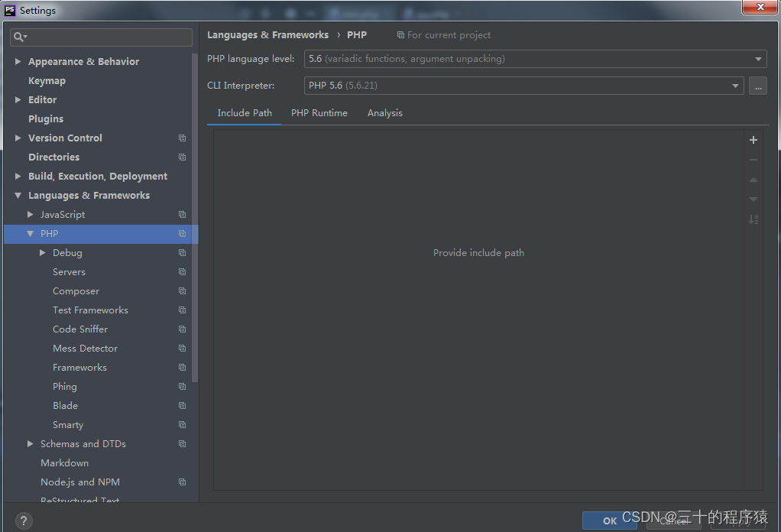Open Smarty settings page
This screenshot has width=781, height=532.
(68, 425)
